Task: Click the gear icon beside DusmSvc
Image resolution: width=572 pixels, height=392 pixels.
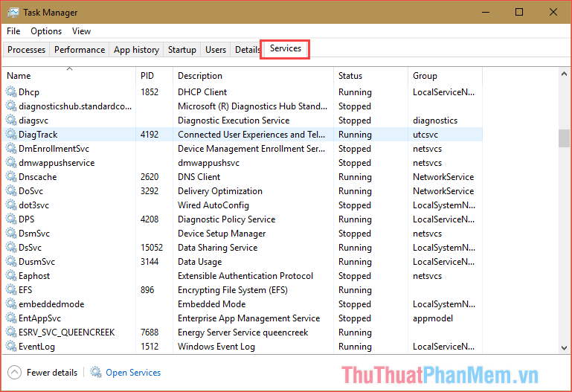Action: point(11,261)
